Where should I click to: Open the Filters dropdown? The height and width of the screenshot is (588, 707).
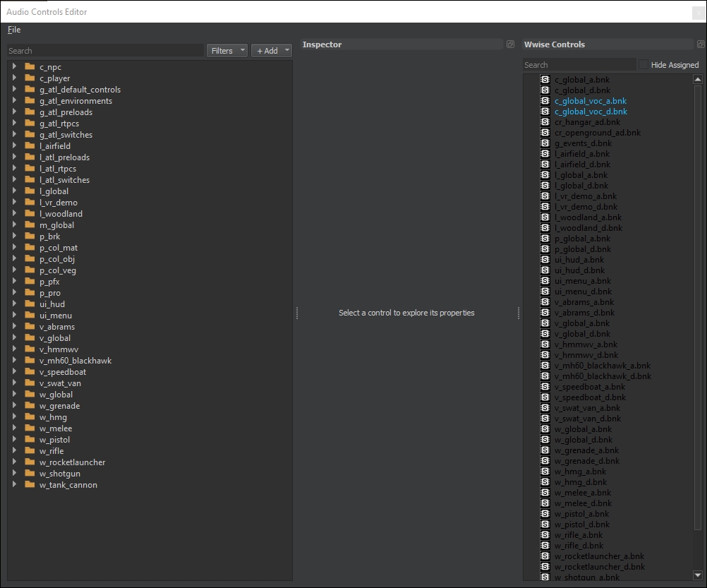(x=226, y=51)
